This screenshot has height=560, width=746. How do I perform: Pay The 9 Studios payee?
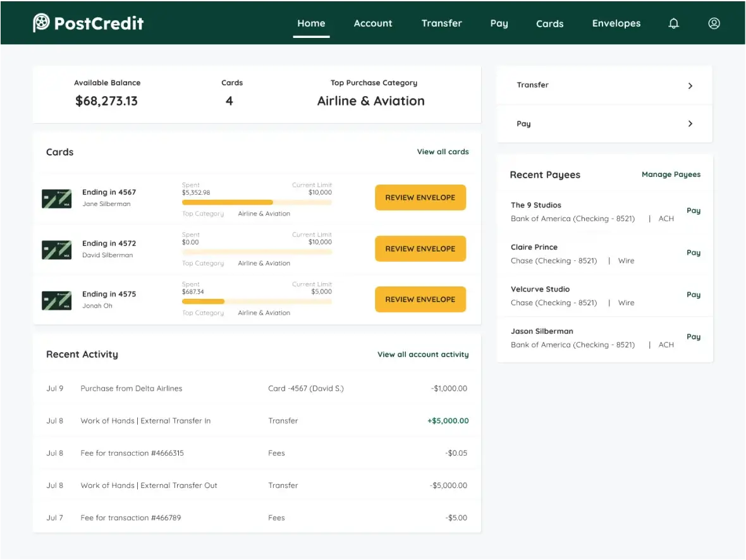pos(694,210)
